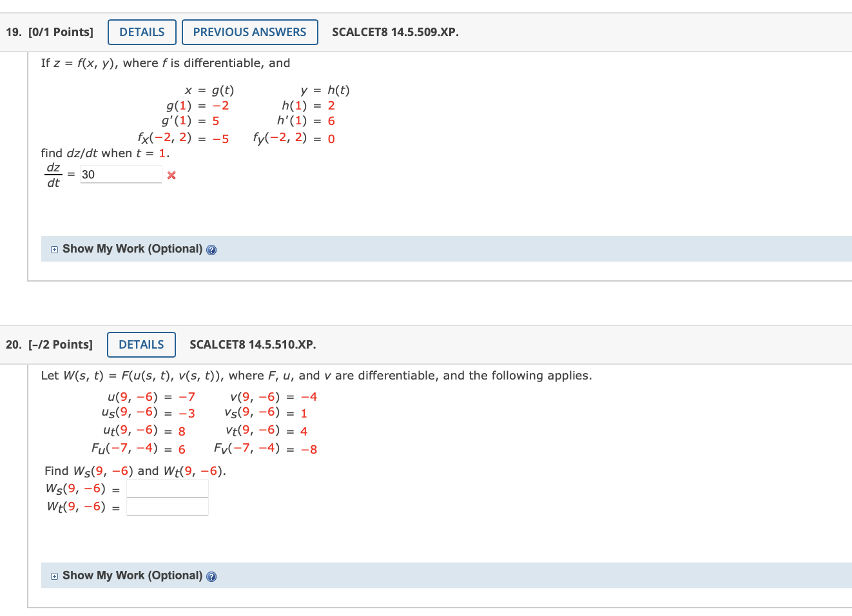852x616 pixels.
Task: Click the Ws(9, −6) answer field
Action: 168,490
